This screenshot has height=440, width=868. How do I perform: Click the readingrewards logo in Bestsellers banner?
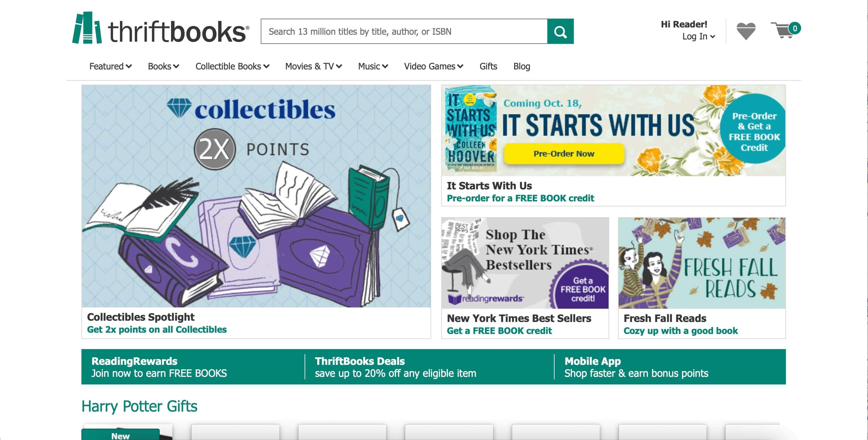pyautogui.click(x=485, y=299)
